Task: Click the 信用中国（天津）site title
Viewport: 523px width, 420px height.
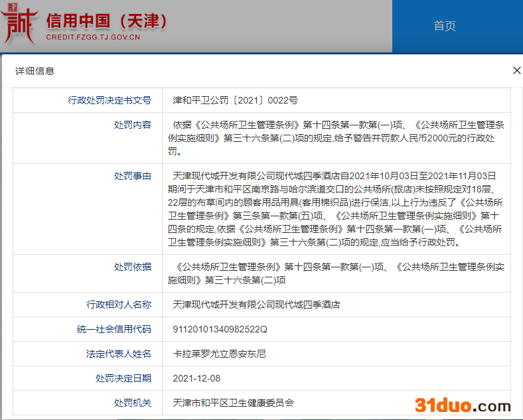Action: tap(106, 21)
